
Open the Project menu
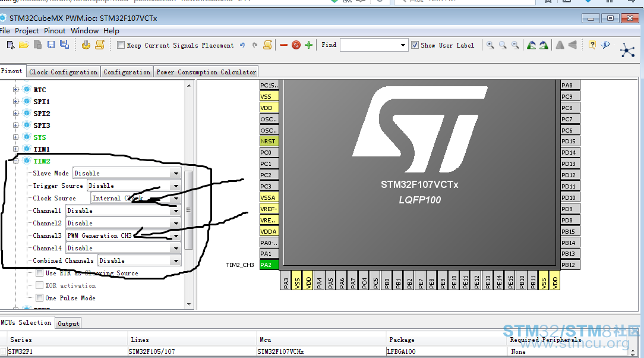27,31
